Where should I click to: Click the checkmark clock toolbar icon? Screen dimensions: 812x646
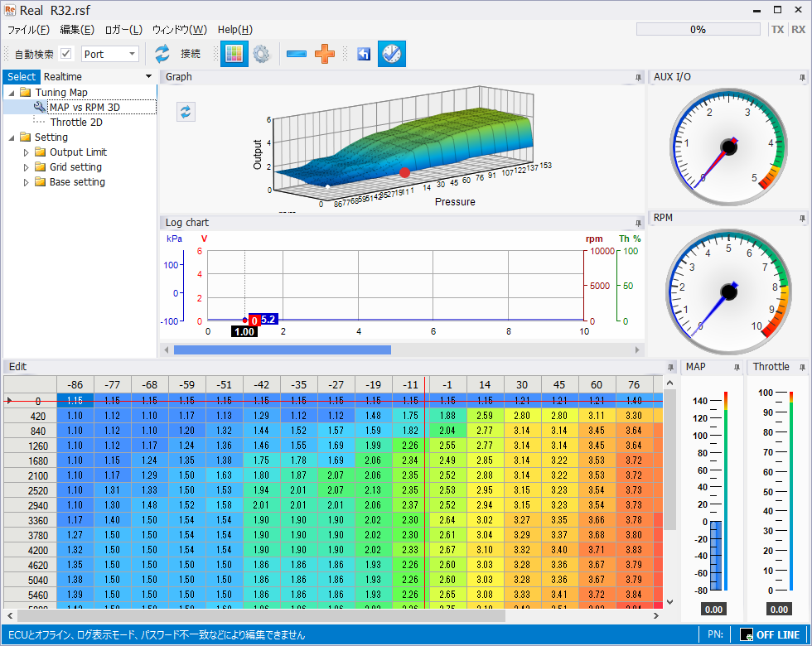[391, 54]
